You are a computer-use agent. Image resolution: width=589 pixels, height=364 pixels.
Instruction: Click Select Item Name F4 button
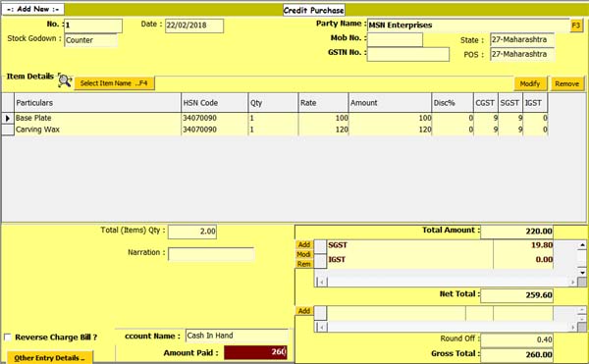(x=114, y=83)
